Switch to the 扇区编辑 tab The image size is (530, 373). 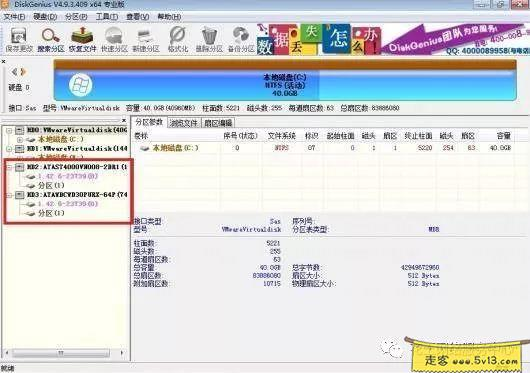pos(218,123)
